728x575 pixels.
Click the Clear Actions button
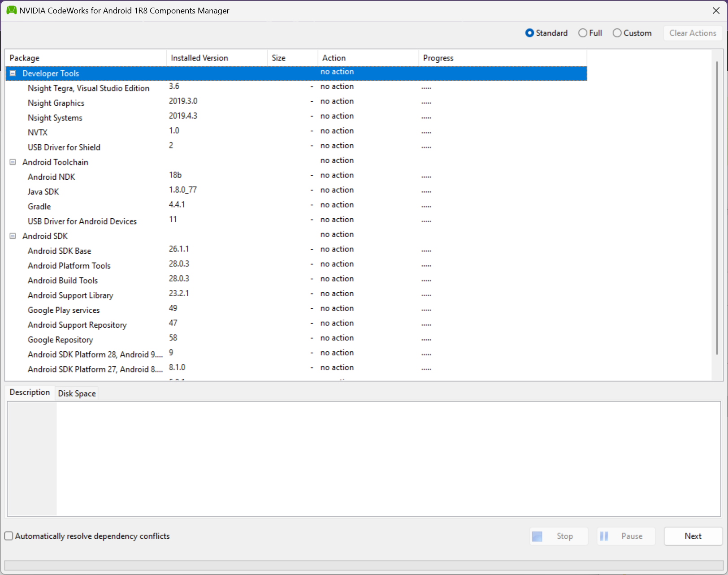693,33
